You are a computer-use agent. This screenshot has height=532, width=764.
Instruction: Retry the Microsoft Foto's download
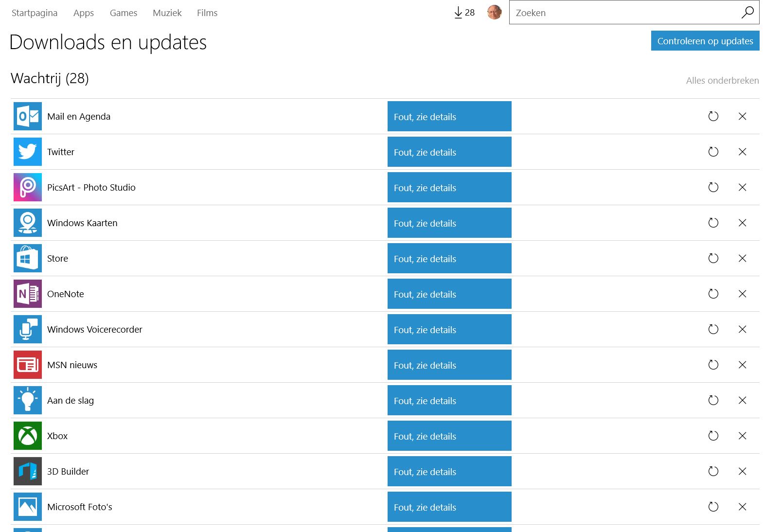713,507
